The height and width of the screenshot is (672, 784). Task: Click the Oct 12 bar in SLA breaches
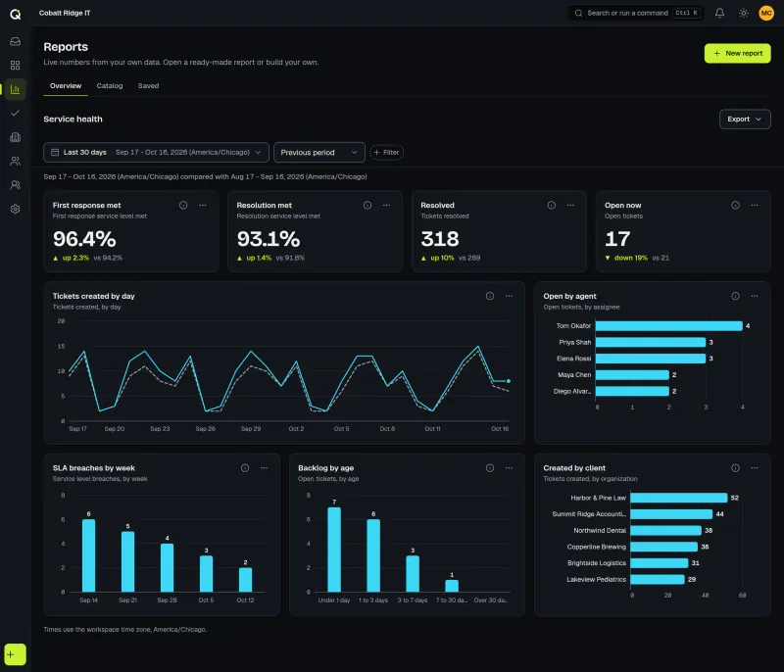[x=246, y=580]
